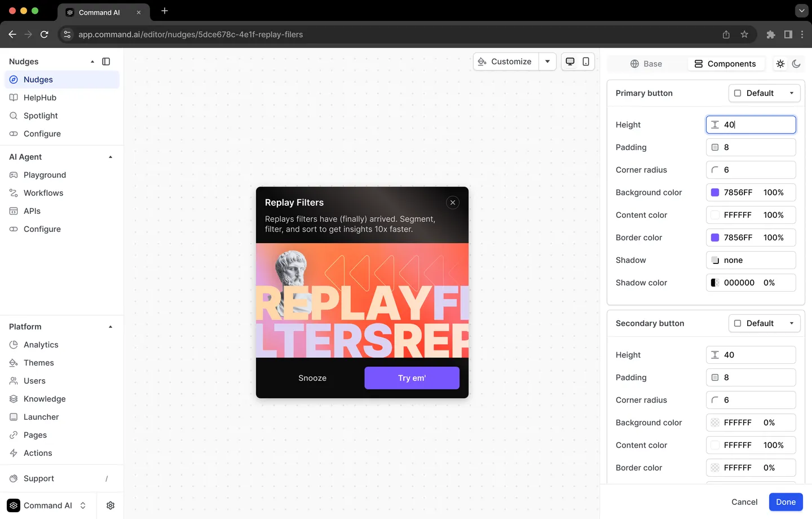
Task: Open Knowledge in the Platform section
Action: 62,399
